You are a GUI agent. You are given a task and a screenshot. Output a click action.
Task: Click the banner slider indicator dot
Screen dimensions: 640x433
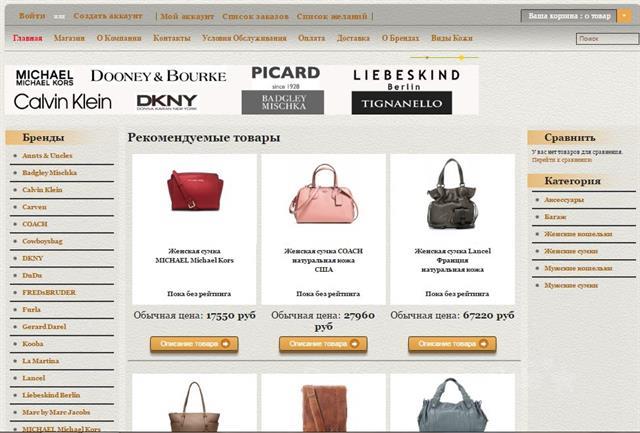[x=462, y=58]
